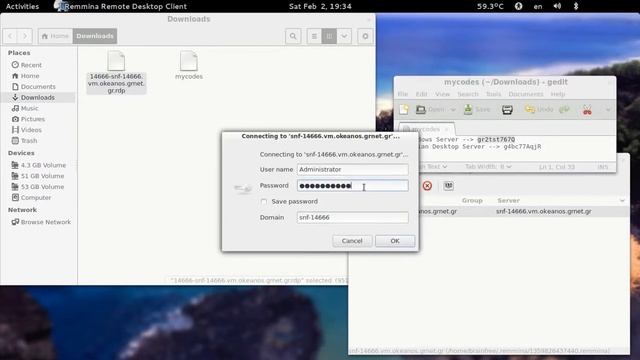Select Home in Places sidebar
Image resolution: width=640 pixels, height=360 pixels.
click(x=30, y=76)
